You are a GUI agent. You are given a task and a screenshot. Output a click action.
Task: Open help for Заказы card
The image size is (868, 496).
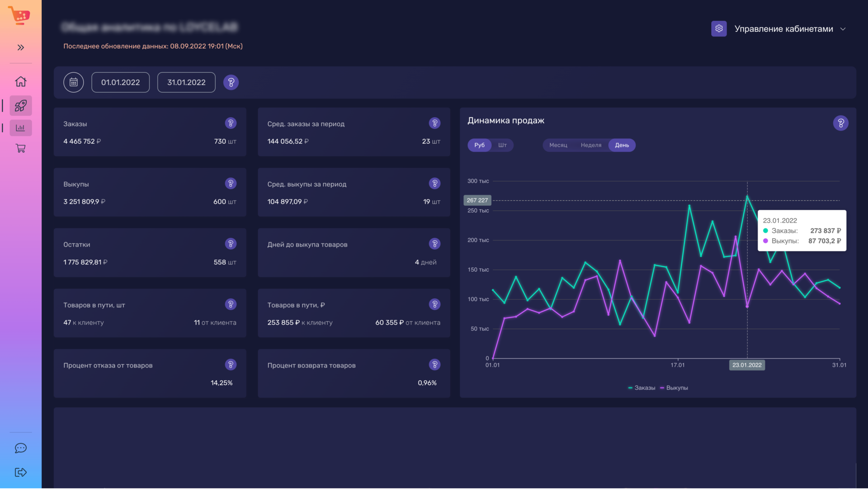(x=231, y=123)
